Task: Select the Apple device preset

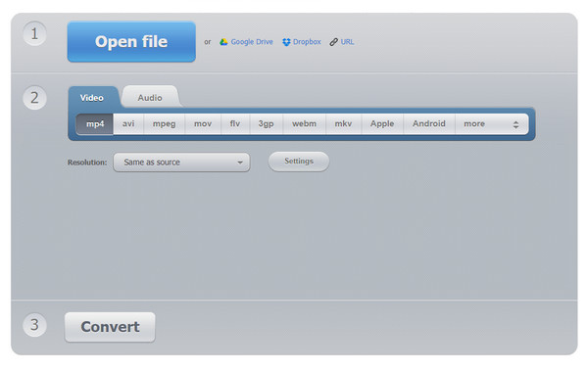Action: click(382, 124)
